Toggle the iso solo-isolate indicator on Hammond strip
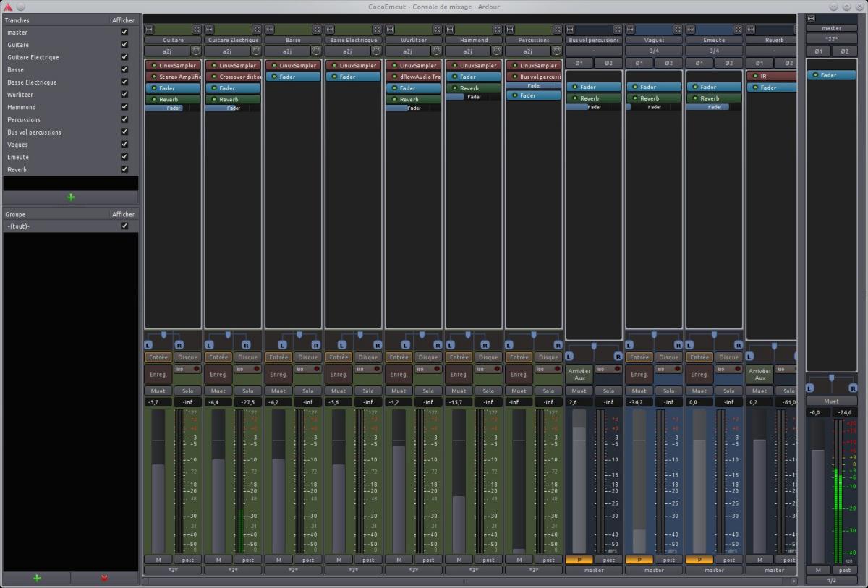Viewport: 868px width, 588px height. [x=488, y=369]
